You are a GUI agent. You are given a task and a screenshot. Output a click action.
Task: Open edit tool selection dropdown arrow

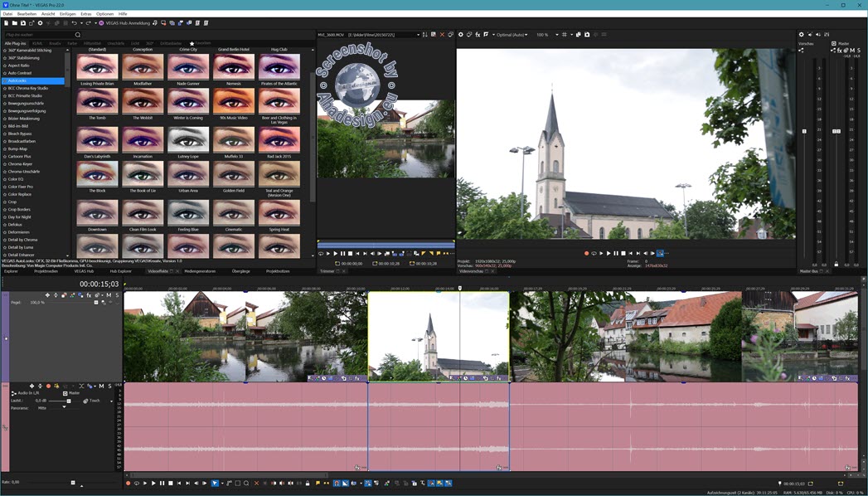[x=222, y=484]
